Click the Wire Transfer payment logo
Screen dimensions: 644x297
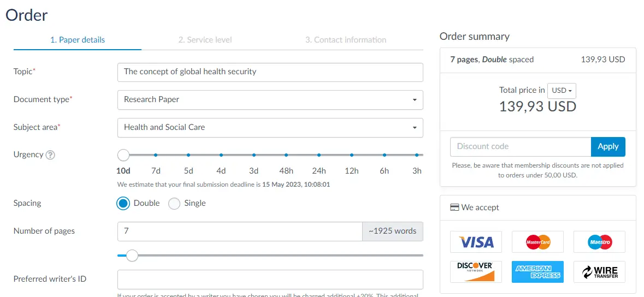599,272
